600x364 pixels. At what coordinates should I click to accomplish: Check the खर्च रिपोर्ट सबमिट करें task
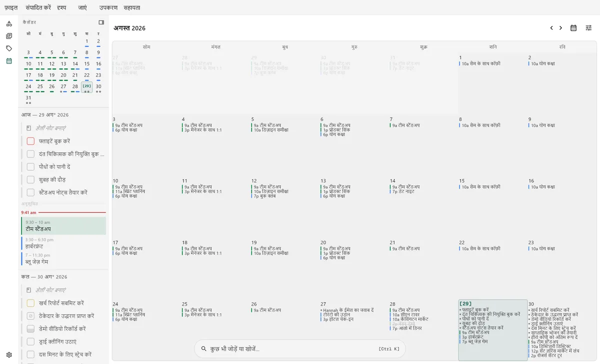pos(30,303)
